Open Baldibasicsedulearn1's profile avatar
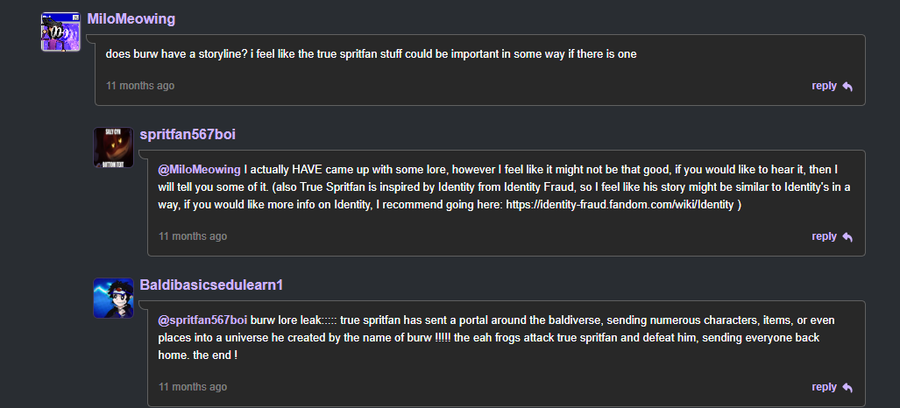Screen dimensions: 900x408 [x=113, y=298]
